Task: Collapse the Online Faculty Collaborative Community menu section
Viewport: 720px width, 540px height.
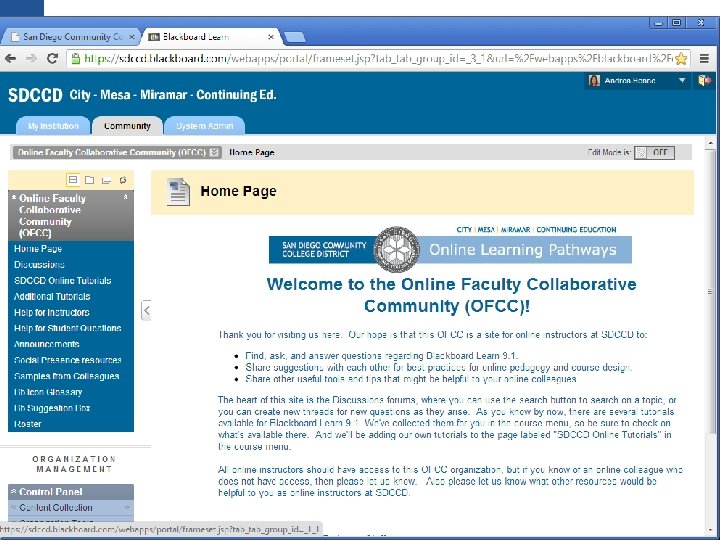Action: [x=125, y=197]
